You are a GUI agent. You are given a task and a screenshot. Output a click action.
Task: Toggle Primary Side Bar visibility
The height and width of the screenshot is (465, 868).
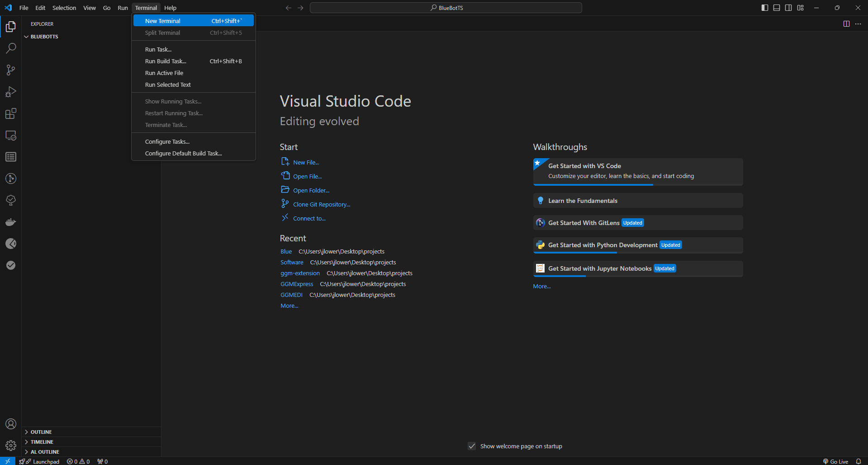point(765,8)
